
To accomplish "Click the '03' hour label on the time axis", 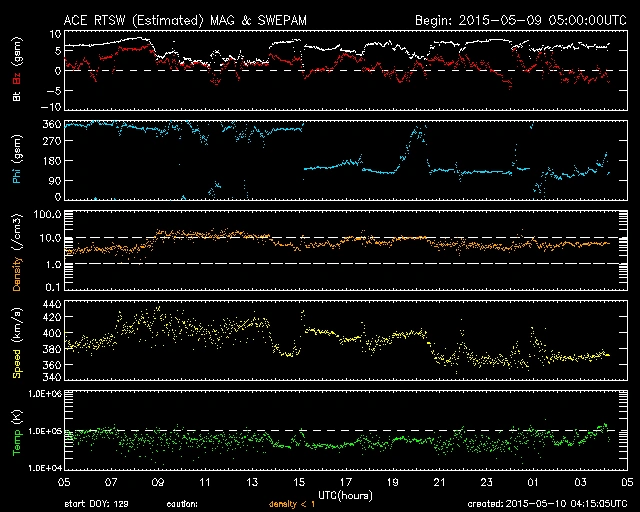I will point(580,483).
